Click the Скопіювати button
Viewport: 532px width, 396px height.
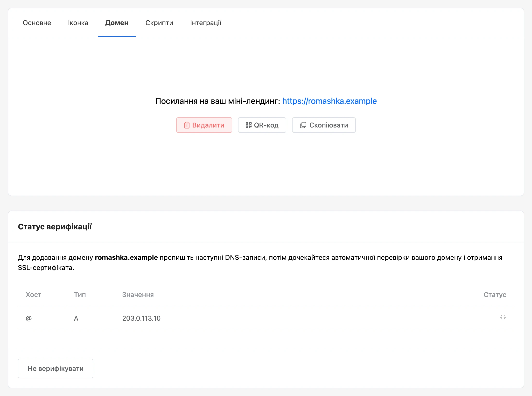pos(324,125)
